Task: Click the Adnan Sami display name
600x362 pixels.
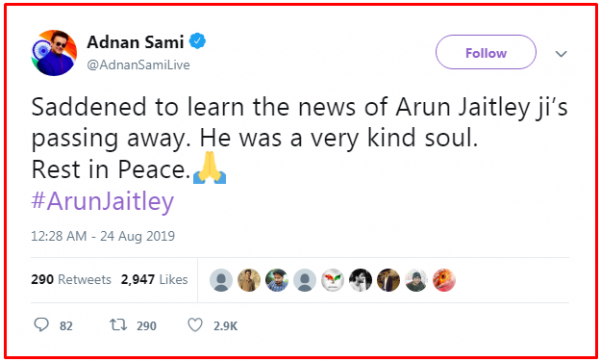Action: coord(135,42)
